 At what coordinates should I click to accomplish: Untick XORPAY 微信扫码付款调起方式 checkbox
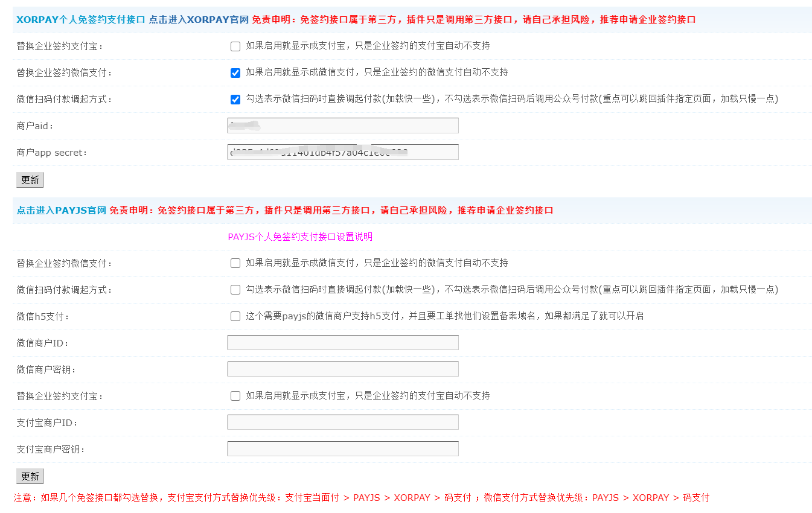click(235, 100)
